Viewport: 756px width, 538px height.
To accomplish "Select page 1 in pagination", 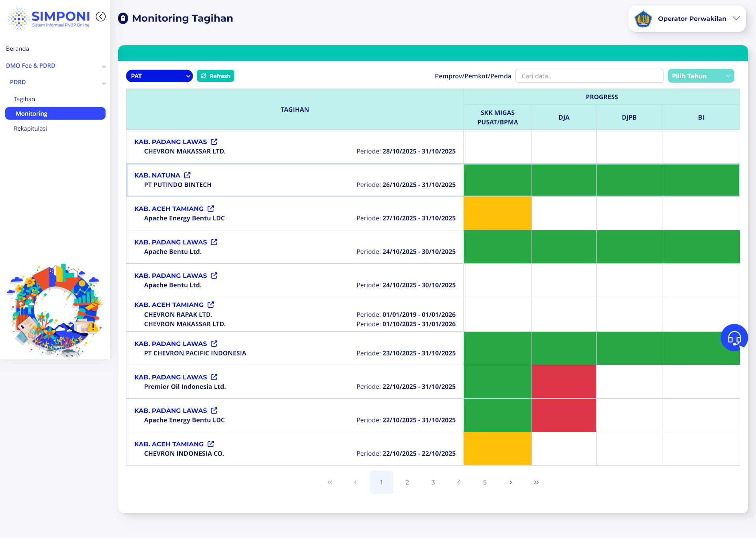I will (x=382, y=482).
